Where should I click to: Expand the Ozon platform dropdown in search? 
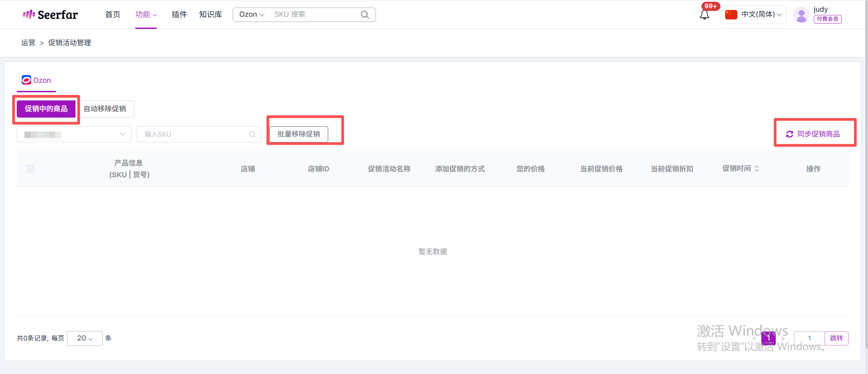pos(251,14)
